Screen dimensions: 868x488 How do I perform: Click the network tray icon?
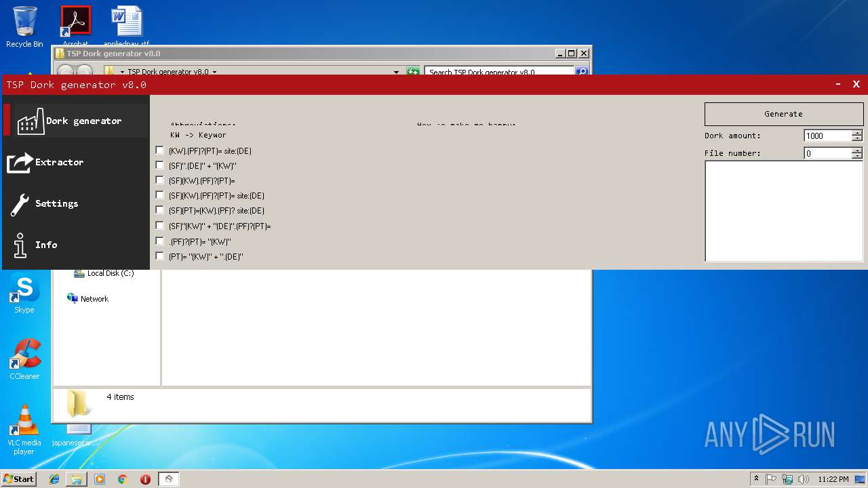[x=787, y=479]
